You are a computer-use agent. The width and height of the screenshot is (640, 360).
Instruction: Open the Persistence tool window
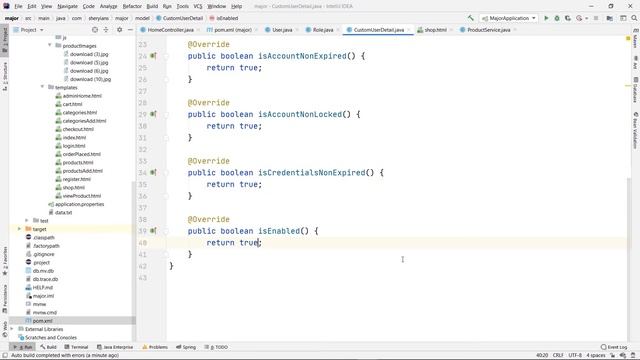click(5, 299)
